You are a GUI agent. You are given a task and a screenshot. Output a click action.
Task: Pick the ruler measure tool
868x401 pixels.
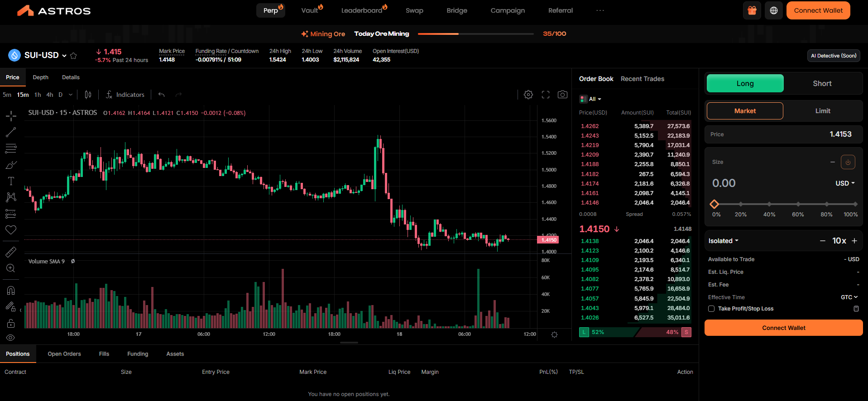pyautogui.click(x=11, y=252)
